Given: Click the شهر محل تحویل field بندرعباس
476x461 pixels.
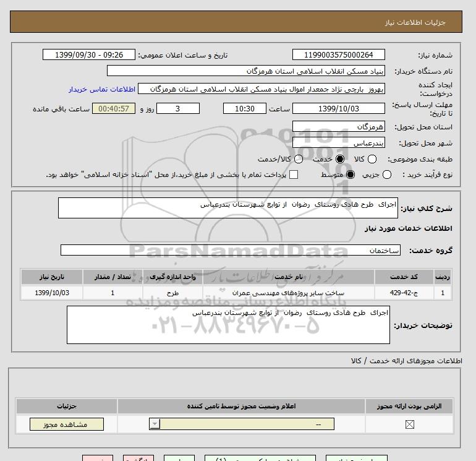Looking at the screenshot, I should (x=339, y=143).
